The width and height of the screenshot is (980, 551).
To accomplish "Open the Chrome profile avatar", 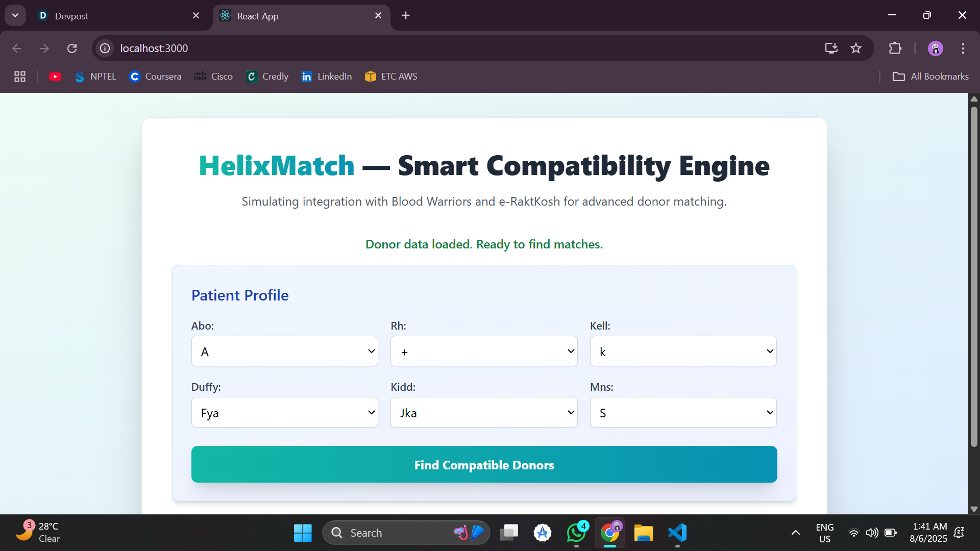I will click(935, 48).
